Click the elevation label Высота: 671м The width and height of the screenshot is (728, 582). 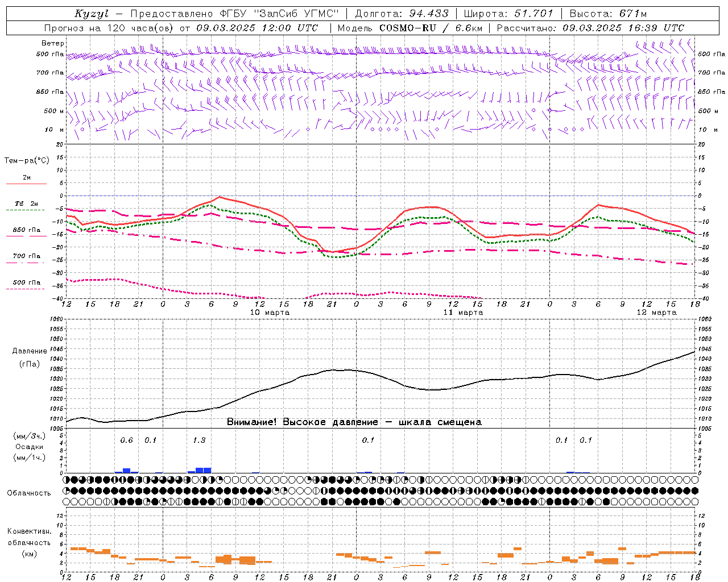tap(608, 14)
